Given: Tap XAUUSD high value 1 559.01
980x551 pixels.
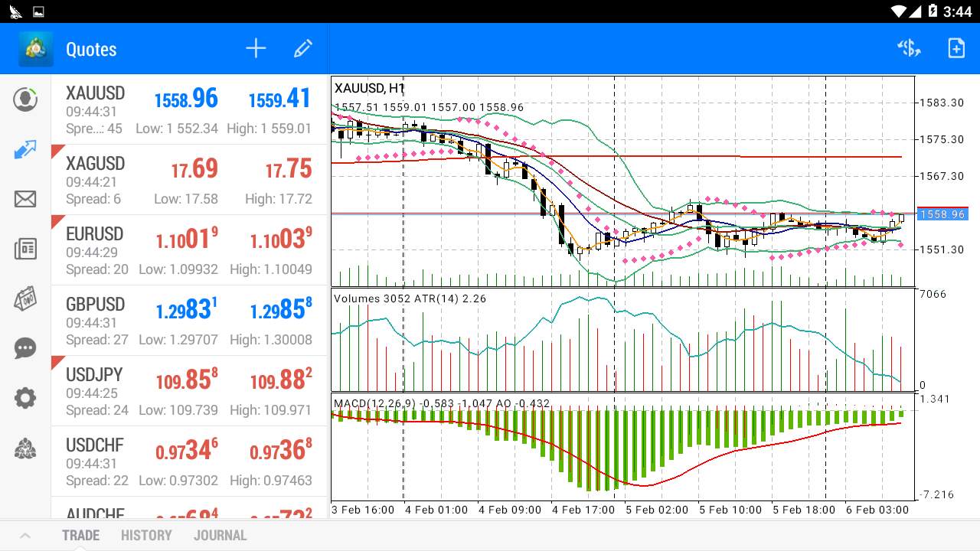Looking at the screenshot, I should point(269,129).
